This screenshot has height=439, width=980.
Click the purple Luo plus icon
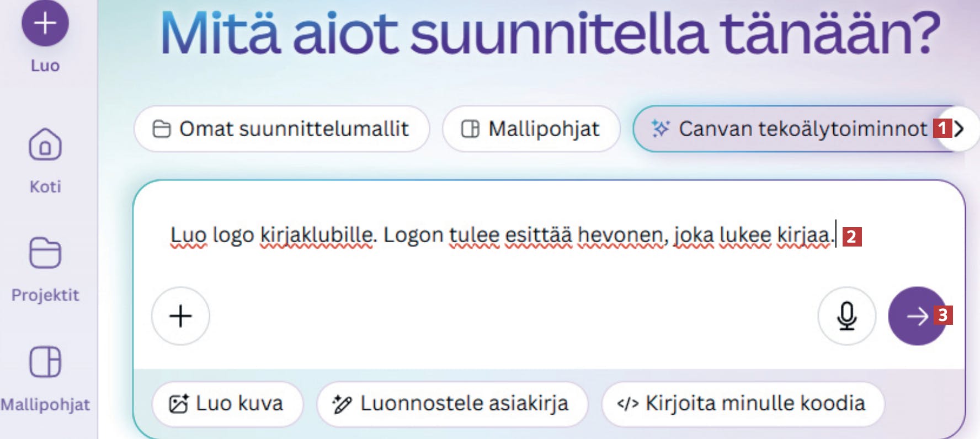[45, 23]
